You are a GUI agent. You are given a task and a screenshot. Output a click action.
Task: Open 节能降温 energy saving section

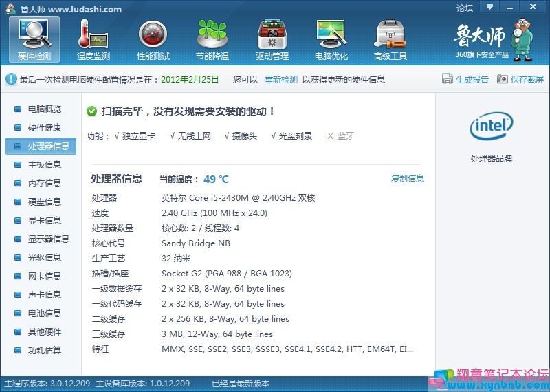point(212,39)
